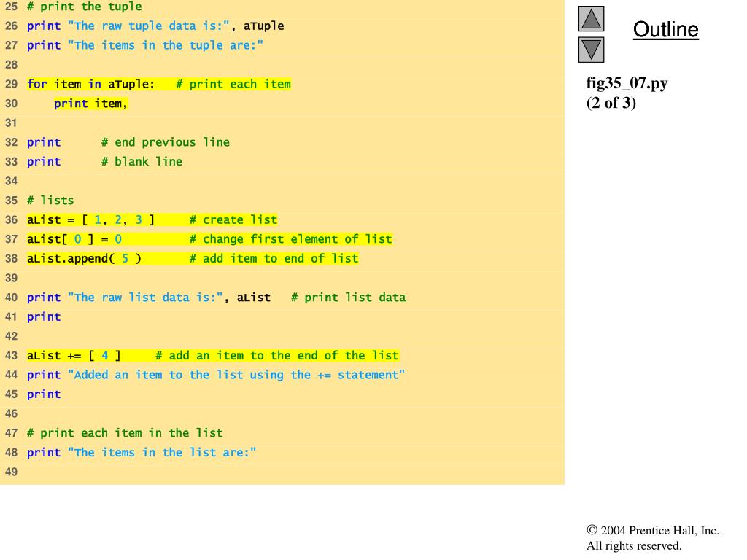Click the print statement on line 41
The height and width of the screenshot is (560, 747).
tap(44, 317)
